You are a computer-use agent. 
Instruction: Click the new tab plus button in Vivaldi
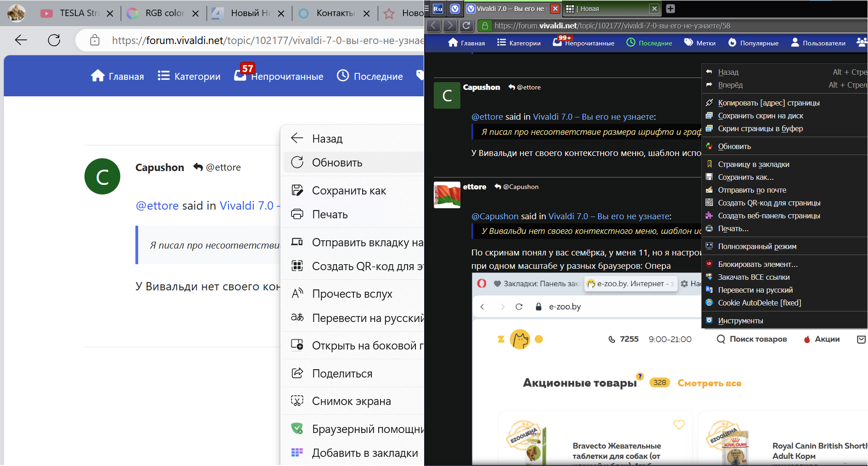(x=670, y=8)
